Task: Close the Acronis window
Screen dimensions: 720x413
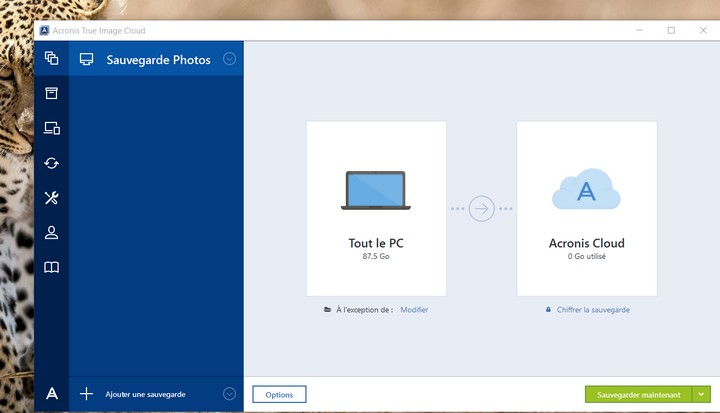Action: 703,30
